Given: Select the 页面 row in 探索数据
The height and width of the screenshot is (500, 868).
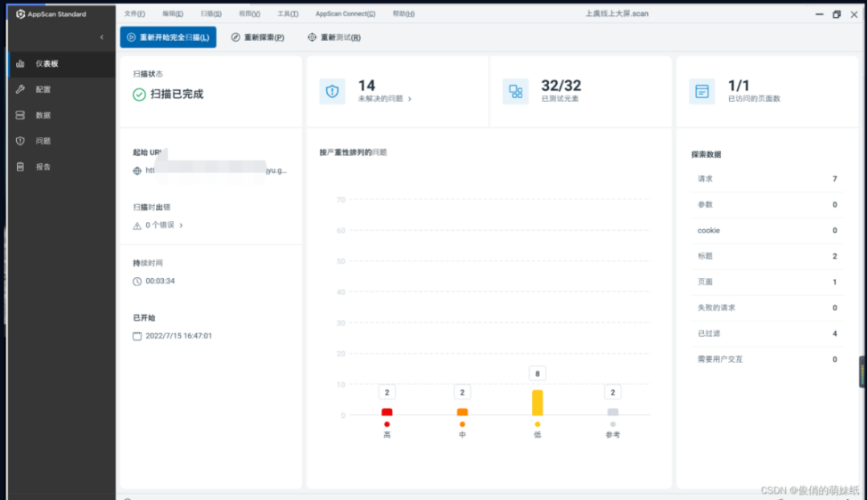Looking at the screenshot, I should pos(768,282).
